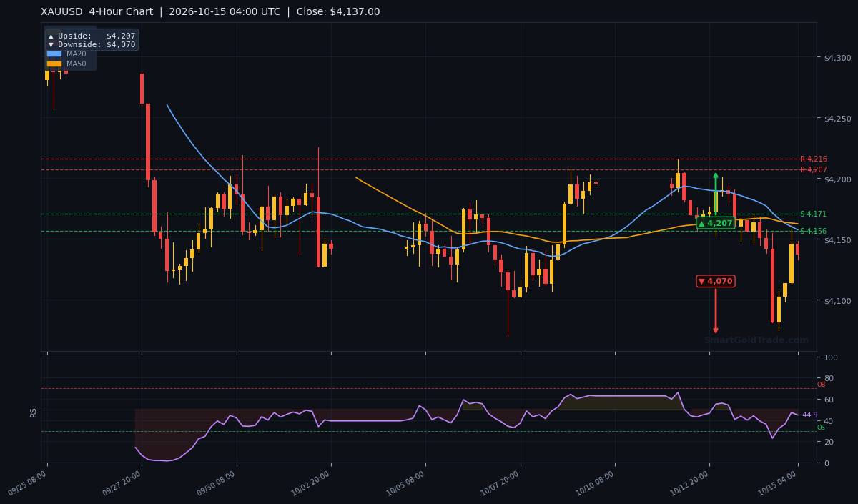Click the $4,150 price axis label

pyautogui.click(x=837, y=240)
